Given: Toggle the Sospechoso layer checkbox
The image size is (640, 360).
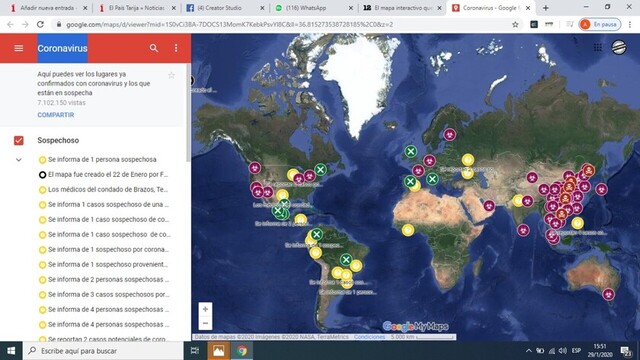Looking at the screenshot, I should tap(19, 140).
